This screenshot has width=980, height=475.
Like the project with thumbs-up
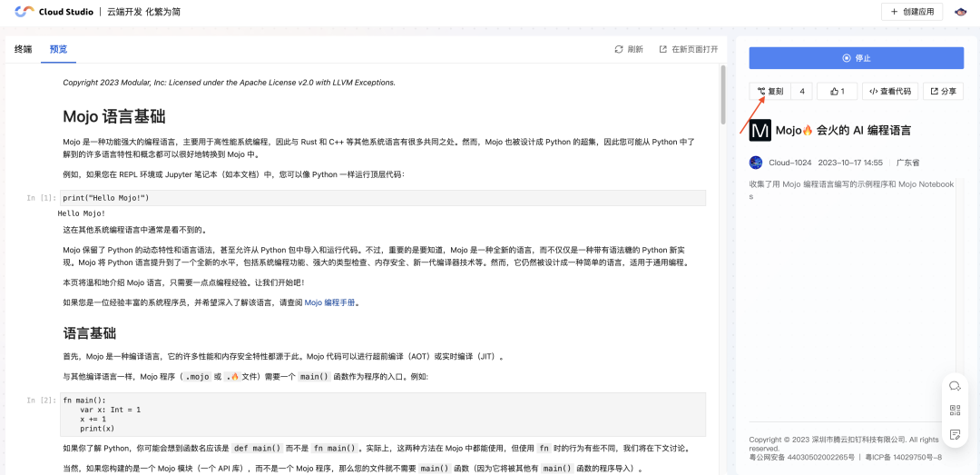coord(837,92)
